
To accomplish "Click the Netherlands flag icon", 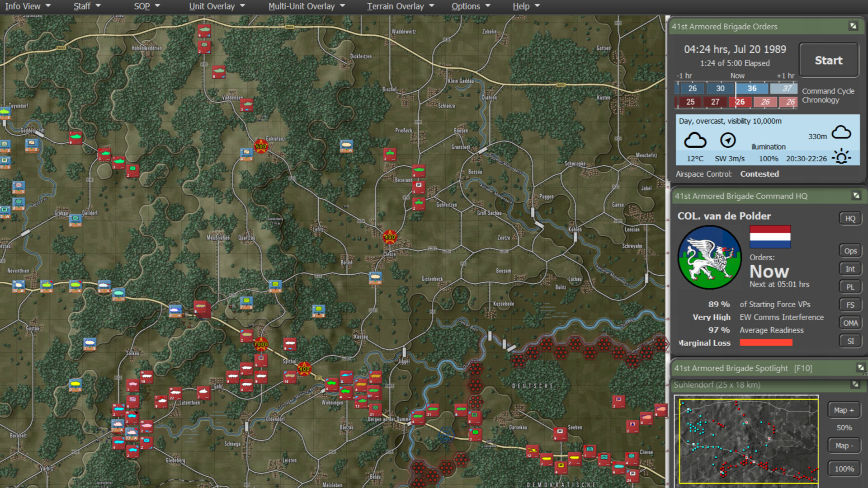I will [770, 237].
